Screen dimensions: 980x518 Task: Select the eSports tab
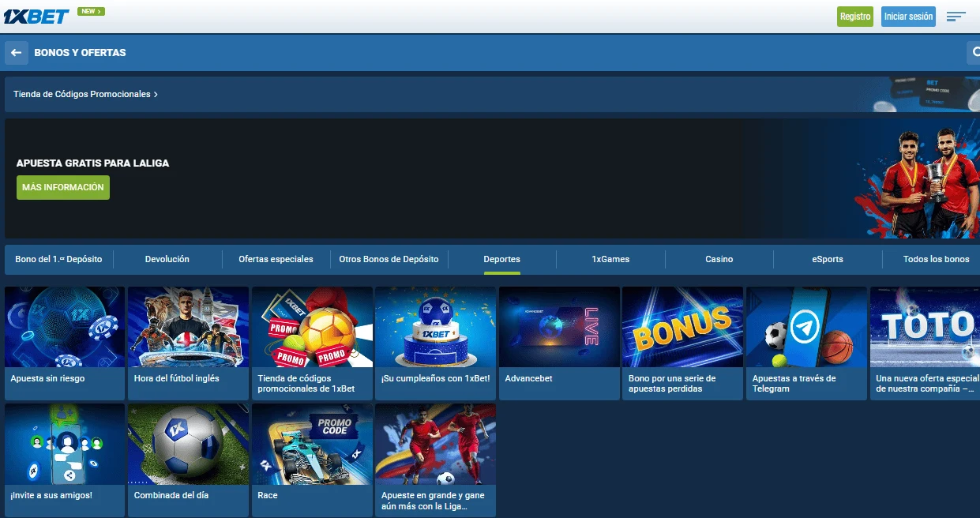click(828, 259)
